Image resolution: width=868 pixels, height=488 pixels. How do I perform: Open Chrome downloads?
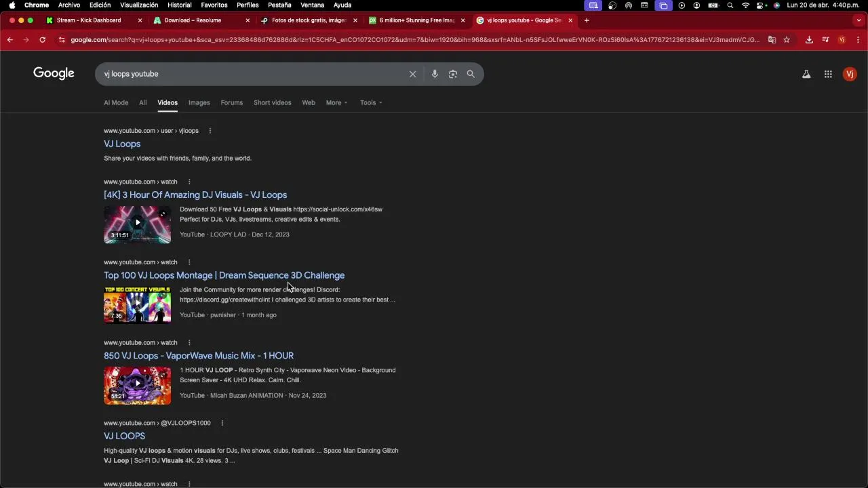click(x=809, y=40)
